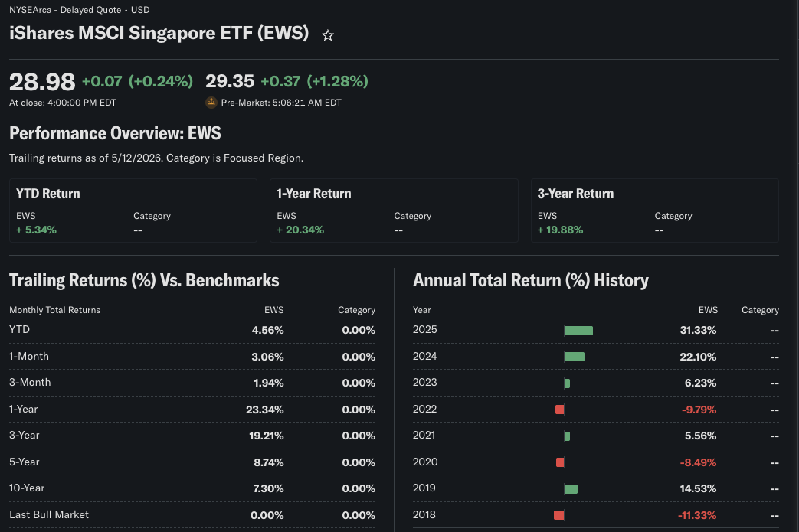The image size is (799, 532).
Task: Click the trailing returns as of 5/12/2026 note
Action: coord(156,158)
